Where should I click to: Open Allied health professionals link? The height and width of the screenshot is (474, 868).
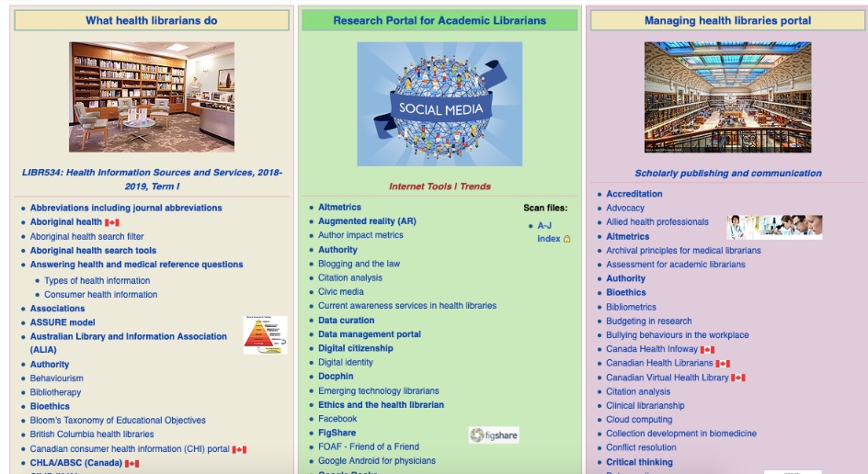[657, 221]
